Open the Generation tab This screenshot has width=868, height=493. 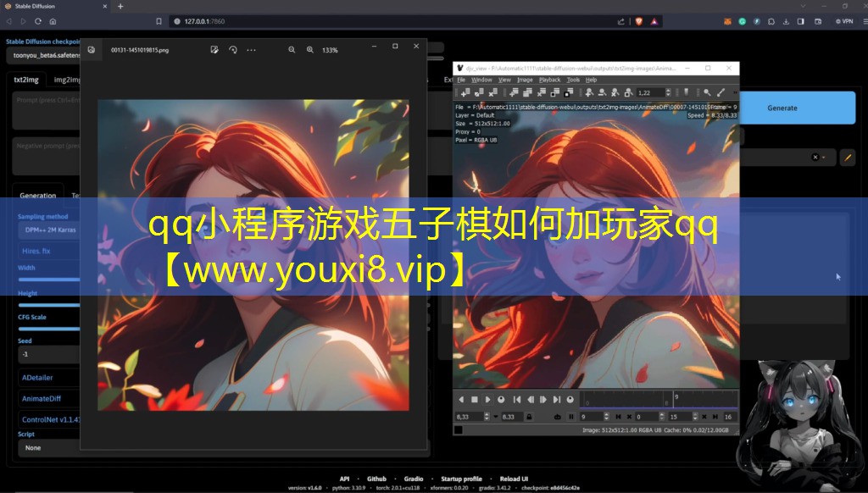click(x=37, y=196)
